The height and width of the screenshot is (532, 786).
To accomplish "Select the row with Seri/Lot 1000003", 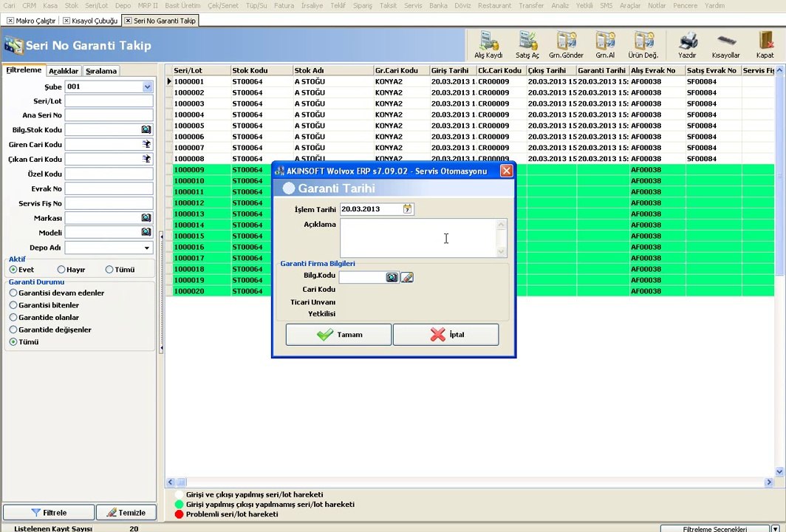I will (x=470, y=103).
